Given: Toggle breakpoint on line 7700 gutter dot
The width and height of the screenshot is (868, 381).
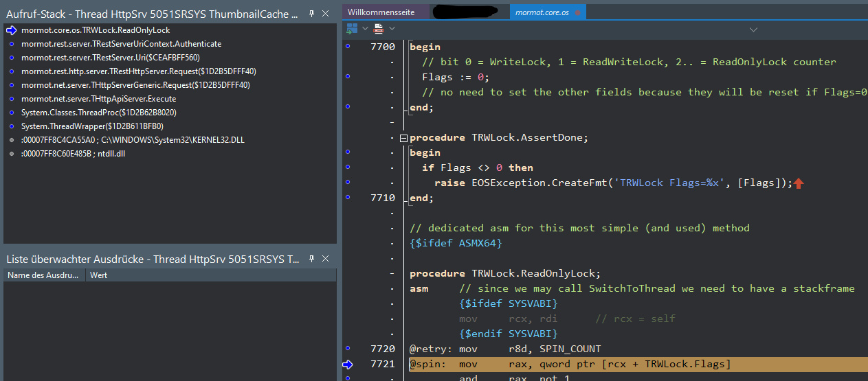Looking at the screenshot, I should 347,47.
